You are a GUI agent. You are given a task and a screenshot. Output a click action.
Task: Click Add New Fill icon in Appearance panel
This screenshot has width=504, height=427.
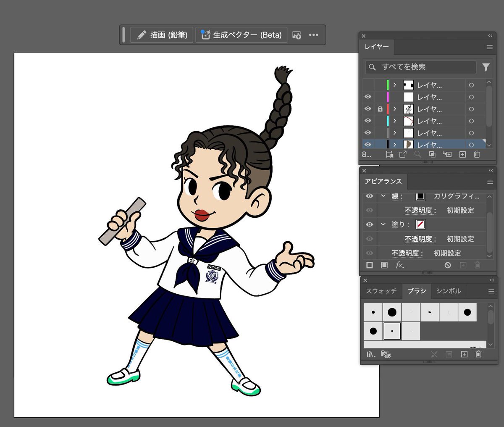[x=384, y=265]
